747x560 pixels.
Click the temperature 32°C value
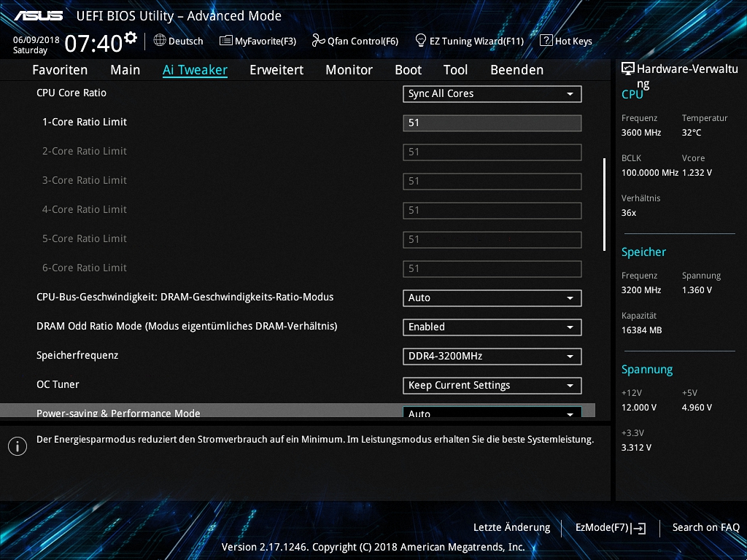click(692, 133)
